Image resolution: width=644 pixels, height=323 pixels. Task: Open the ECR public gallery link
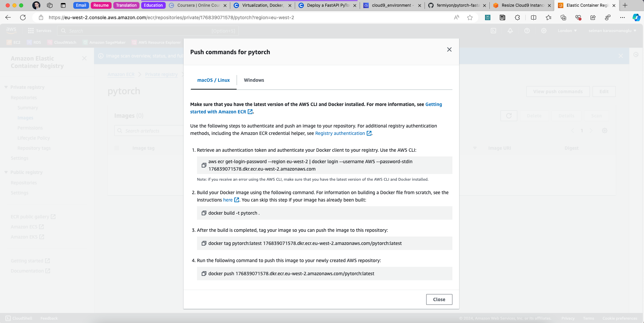tap(33, 217)
